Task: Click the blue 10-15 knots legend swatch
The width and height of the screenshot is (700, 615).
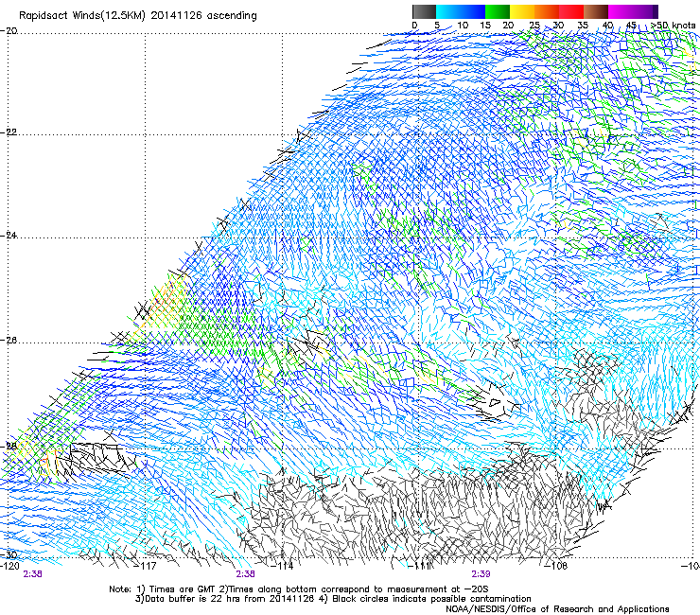Action: pyautogui.click(x=473, y=11)
